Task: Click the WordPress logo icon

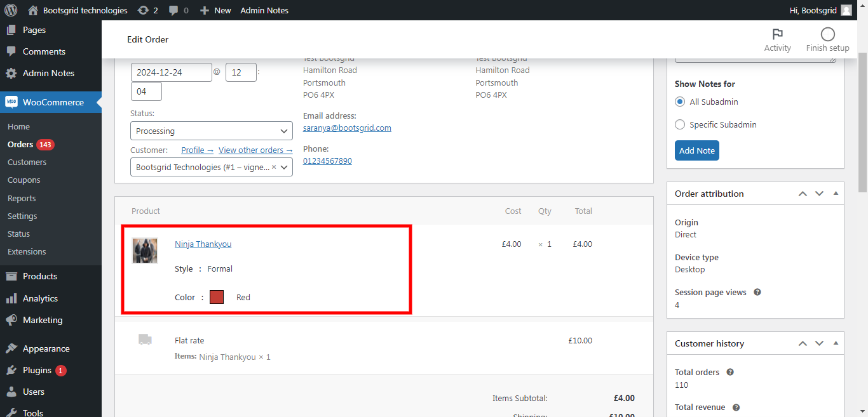Action: pos(10,10)
